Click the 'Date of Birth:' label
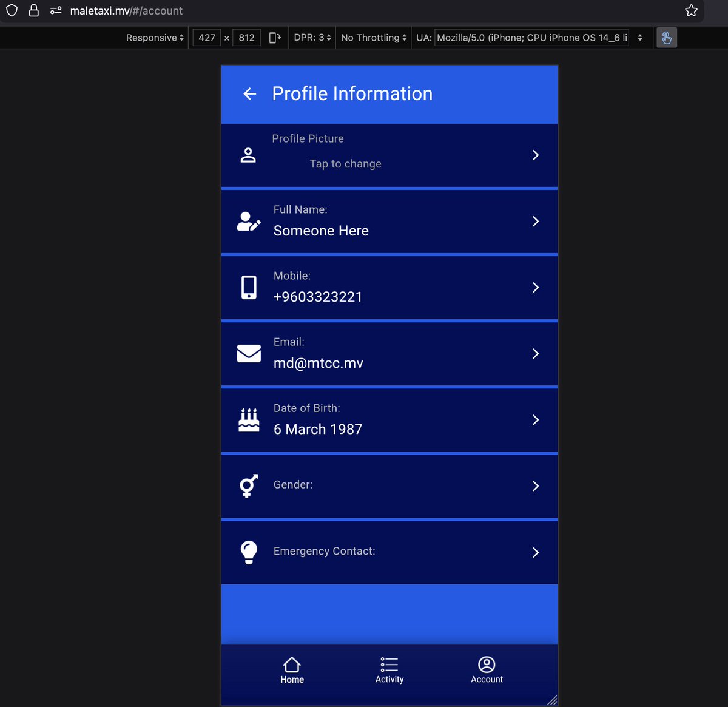This screenshot has height=707, width=728. 306,408
